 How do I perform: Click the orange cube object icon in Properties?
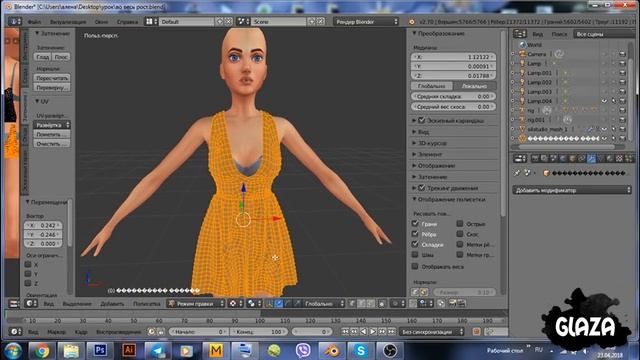(x=546, y=173)
